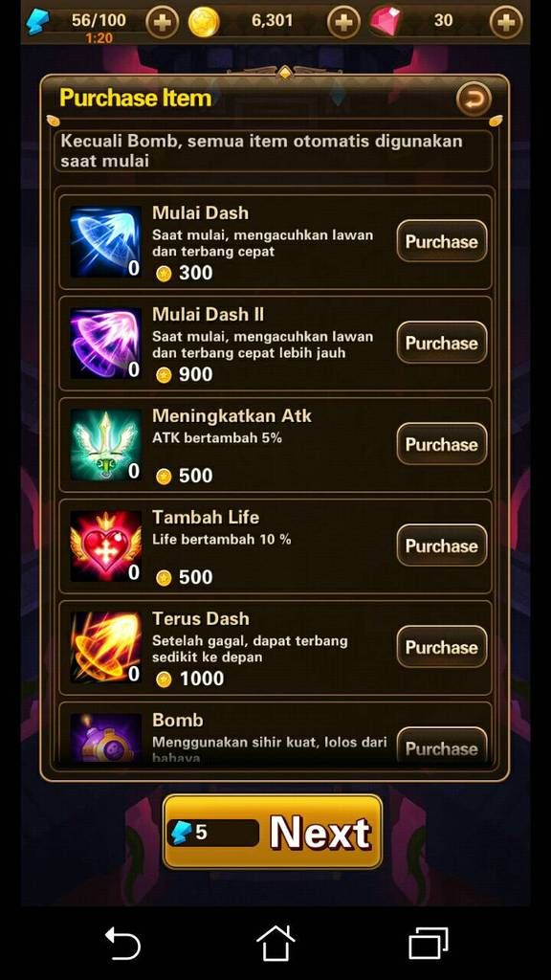
Task: Purchase the Tambah Life item
Action: tap(442, 545)
